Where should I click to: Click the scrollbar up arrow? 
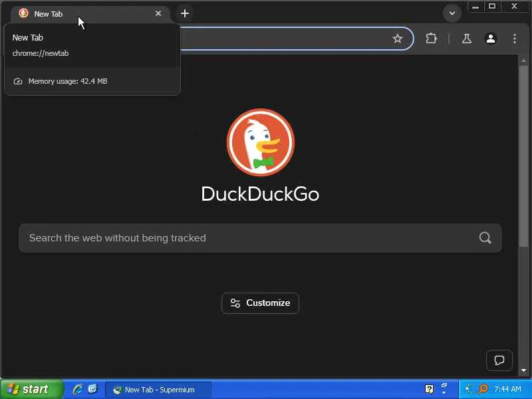(x=523, y=61)
